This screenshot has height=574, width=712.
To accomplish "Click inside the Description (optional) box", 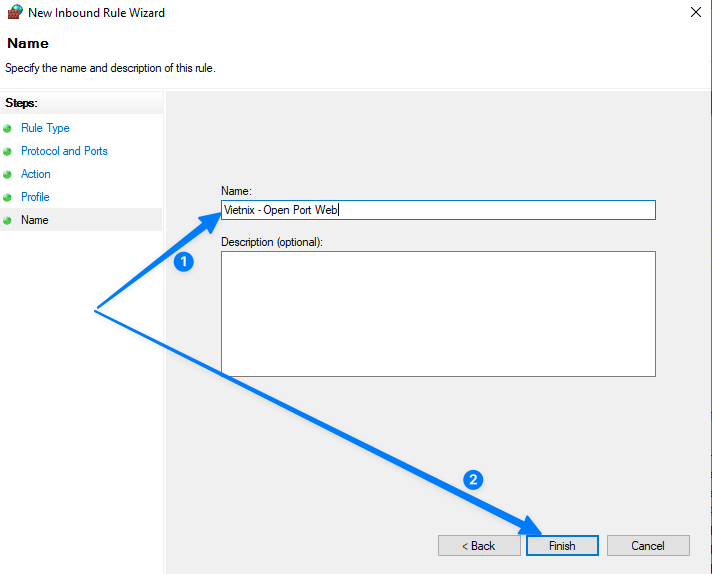I will tap(438, 313).
